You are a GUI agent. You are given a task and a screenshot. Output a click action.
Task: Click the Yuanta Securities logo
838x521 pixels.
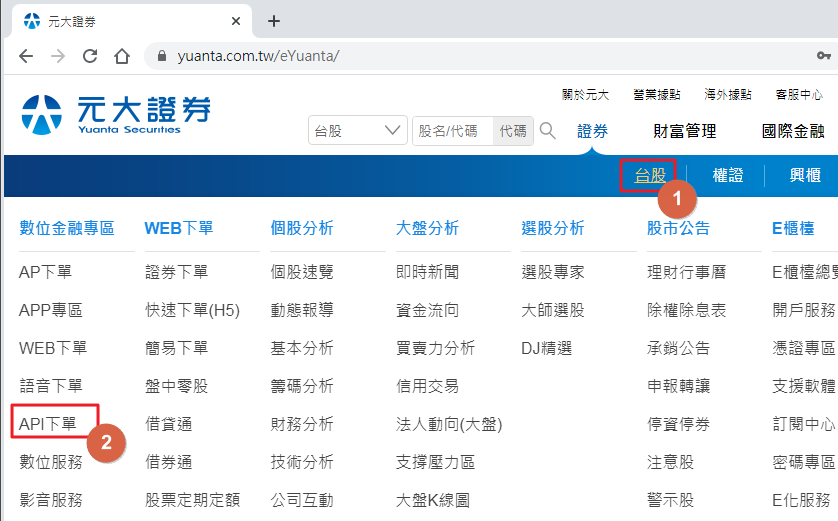116,114
